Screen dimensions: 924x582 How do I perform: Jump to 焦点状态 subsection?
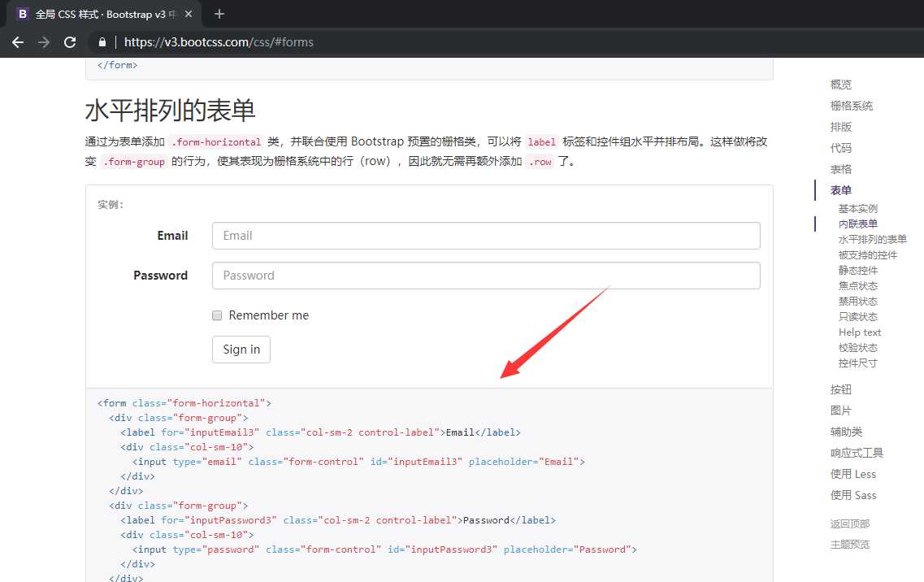click(858, 286)
